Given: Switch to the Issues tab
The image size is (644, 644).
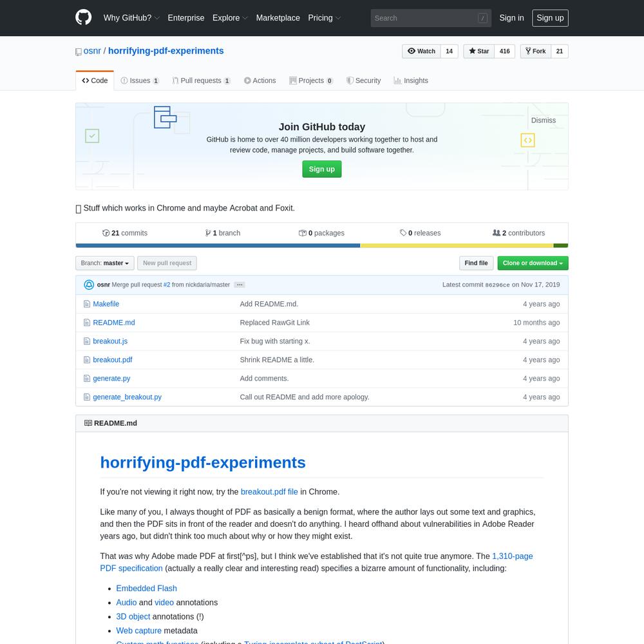Looking at the screenshot, I should [140, 80].
